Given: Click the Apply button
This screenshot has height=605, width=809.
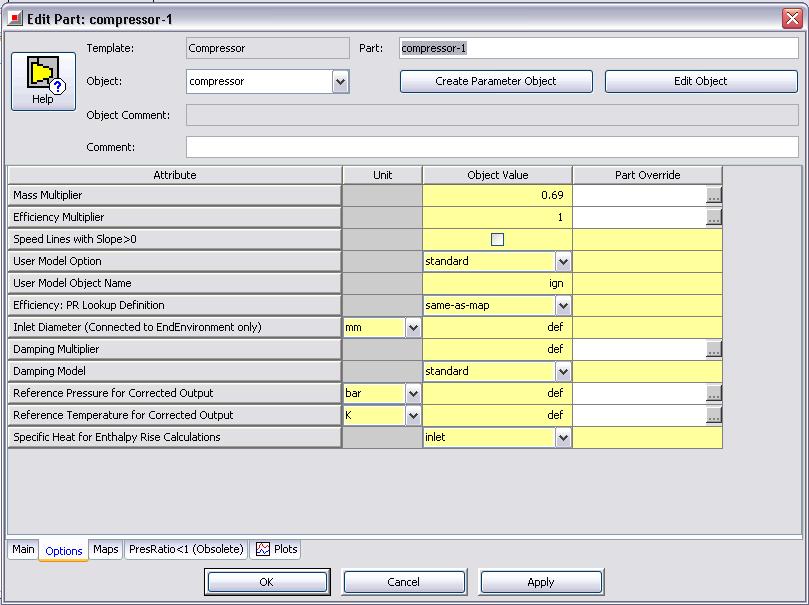Looking at the screenshot, I should 541,582.
